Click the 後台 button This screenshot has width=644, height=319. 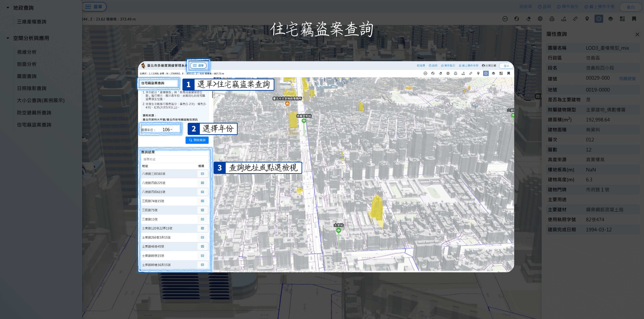point(630,7)
